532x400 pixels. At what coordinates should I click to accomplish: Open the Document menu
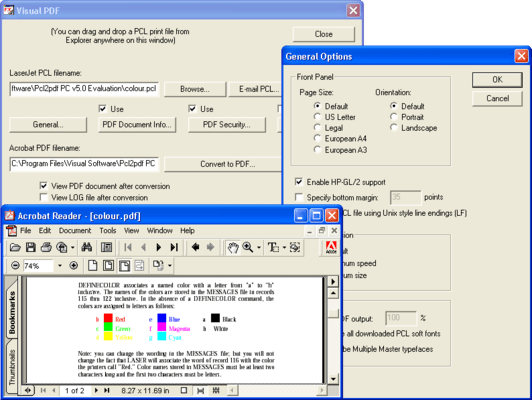coord(75,230)
